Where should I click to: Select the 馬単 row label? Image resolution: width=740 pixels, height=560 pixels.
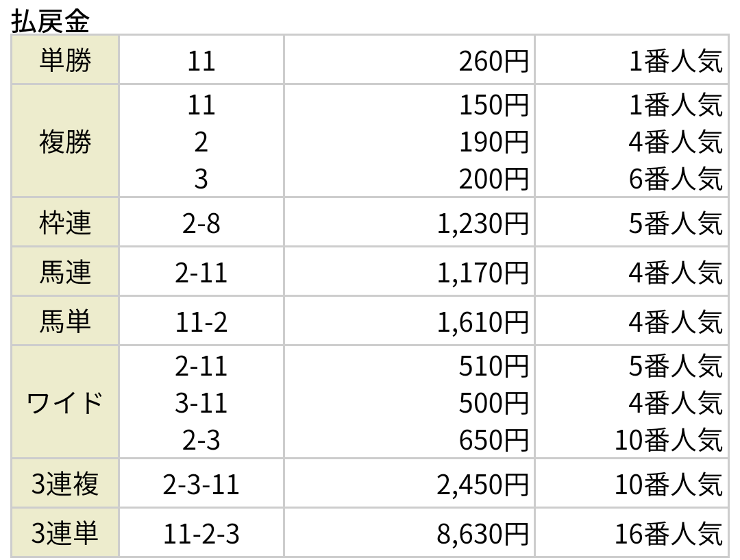(65, 321)
